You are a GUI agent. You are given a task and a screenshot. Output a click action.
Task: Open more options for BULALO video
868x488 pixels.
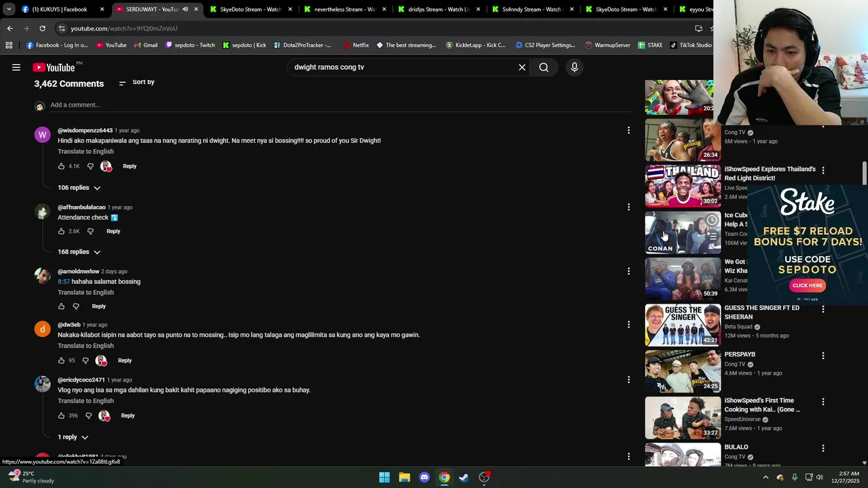click(x=823, y=448)
